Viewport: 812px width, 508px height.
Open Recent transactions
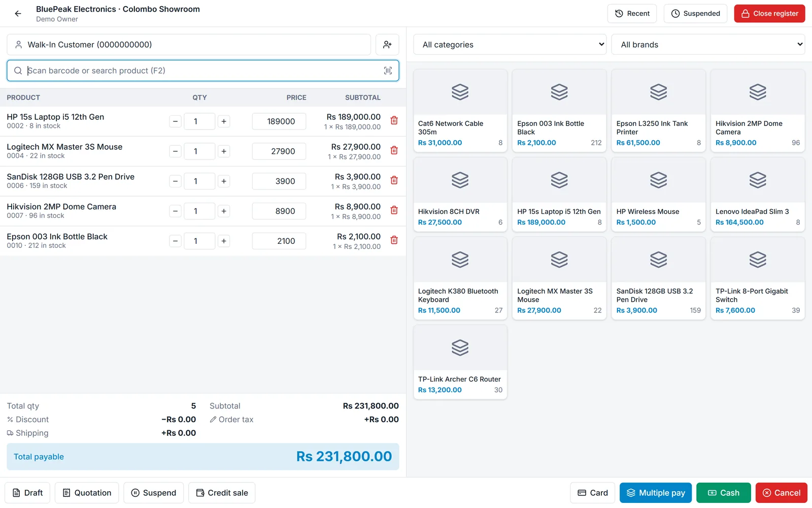click(632, 14)
